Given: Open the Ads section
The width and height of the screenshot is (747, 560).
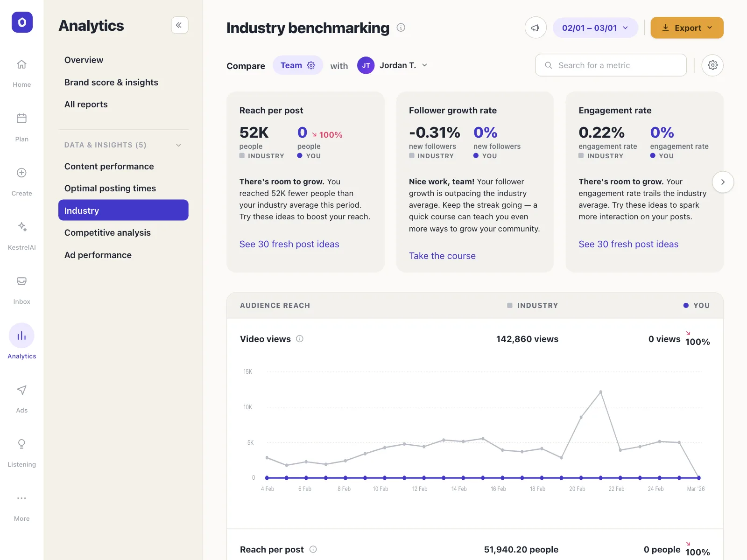Looking at the screenshot, I should tap(22, 398).
